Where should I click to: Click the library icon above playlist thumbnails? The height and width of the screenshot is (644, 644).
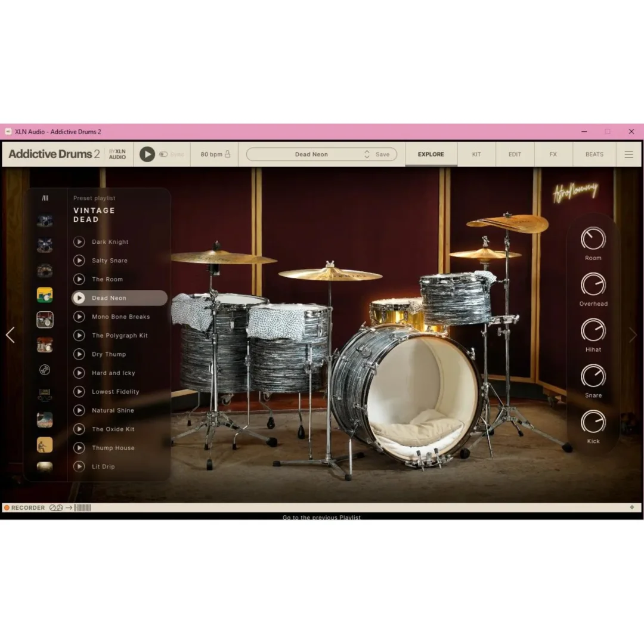[x=45, y=198]
